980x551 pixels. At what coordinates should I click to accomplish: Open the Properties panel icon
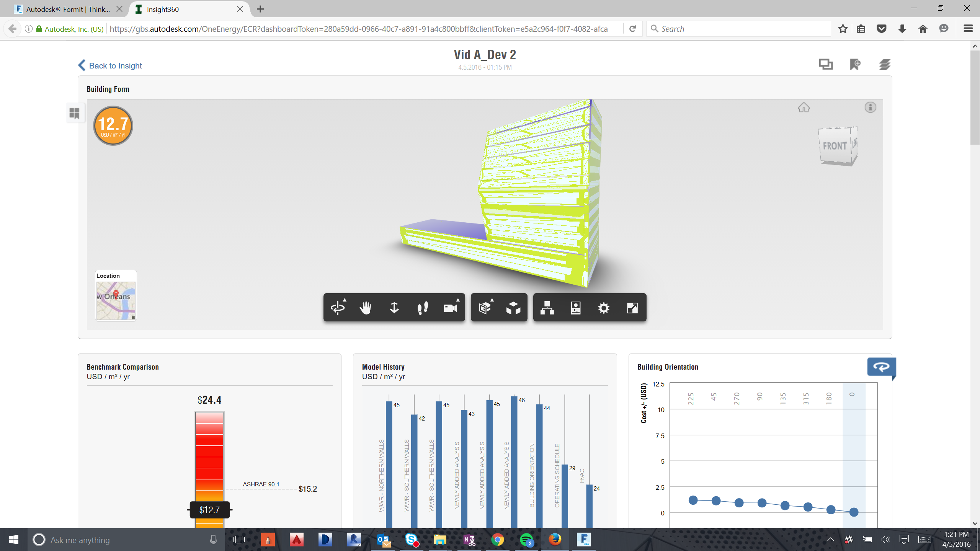point(575,308)
